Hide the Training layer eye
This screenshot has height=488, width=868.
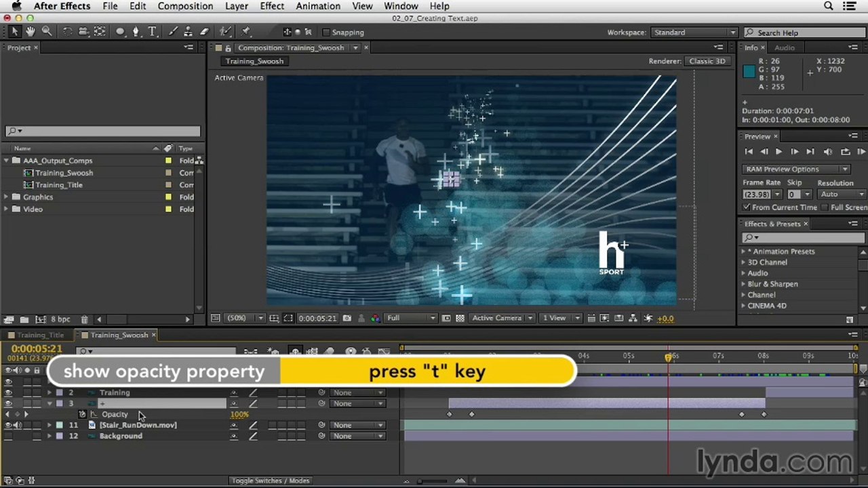(x=8, y=392)
